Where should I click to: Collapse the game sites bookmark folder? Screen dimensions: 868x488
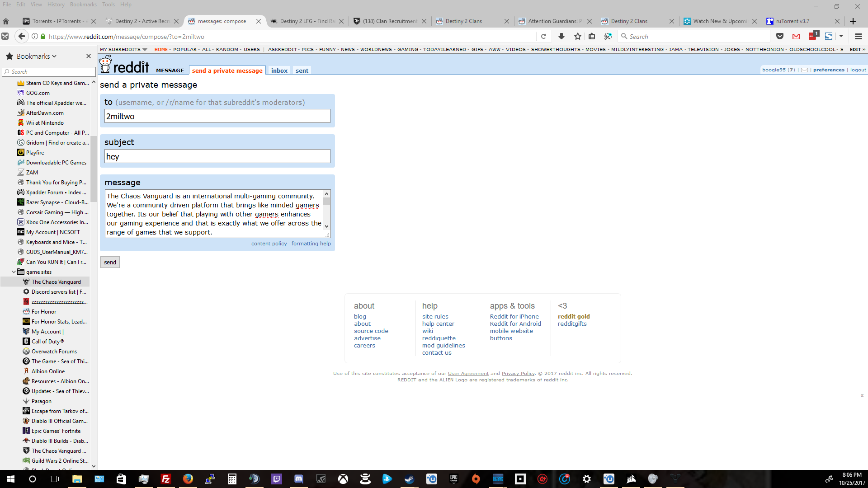(x=14, y=272)
